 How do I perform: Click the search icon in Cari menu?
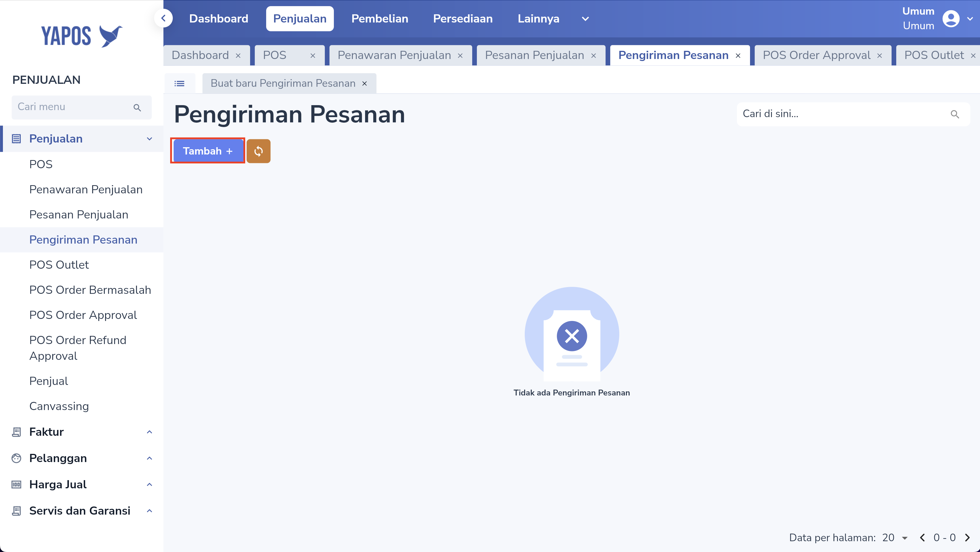click(x=137, y=108)
